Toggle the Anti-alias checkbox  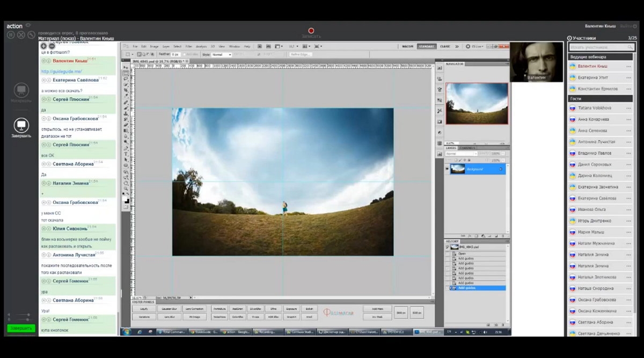(184, 54)
